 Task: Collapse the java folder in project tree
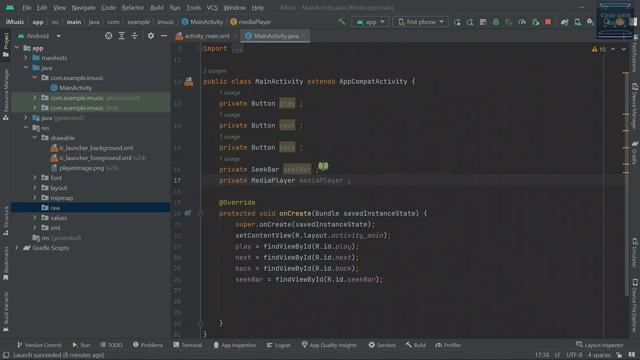26,68
